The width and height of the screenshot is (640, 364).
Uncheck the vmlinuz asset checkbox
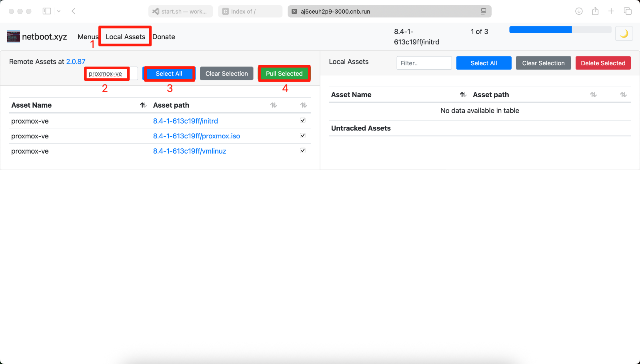(303, 151)
